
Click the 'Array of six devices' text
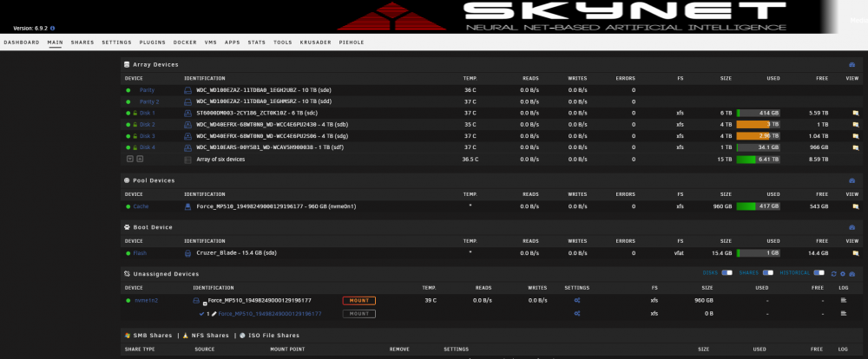(220, 160)
